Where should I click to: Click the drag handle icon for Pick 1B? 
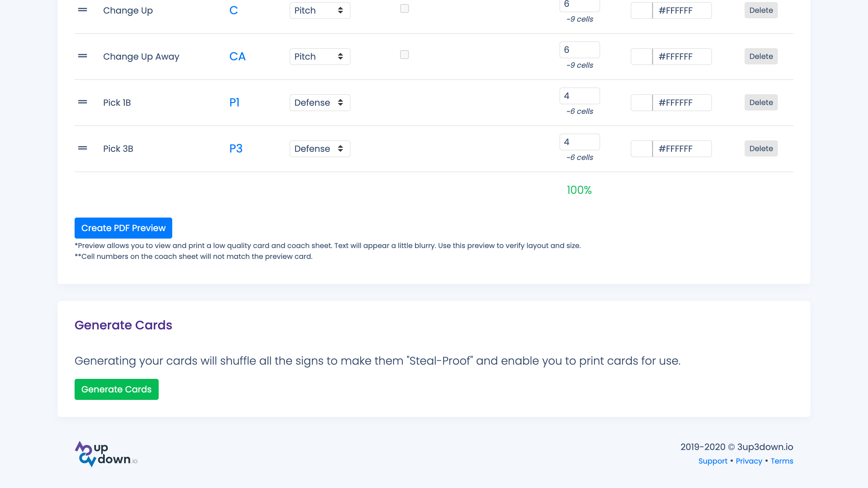tap(82, 101)
